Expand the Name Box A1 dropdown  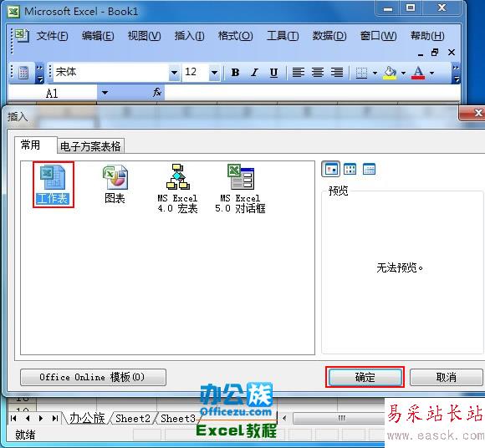click(x=105, y=93)
